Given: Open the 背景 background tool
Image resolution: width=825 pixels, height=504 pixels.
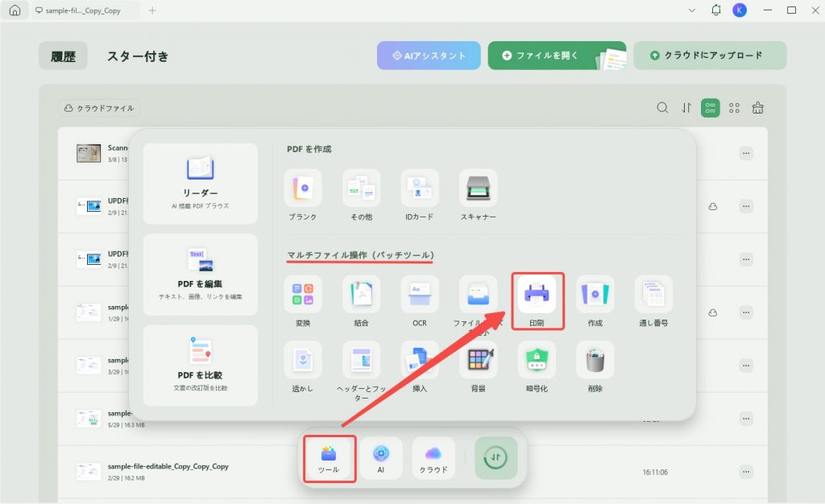Looking at the screenshot, I should click(x=478, y=360).
